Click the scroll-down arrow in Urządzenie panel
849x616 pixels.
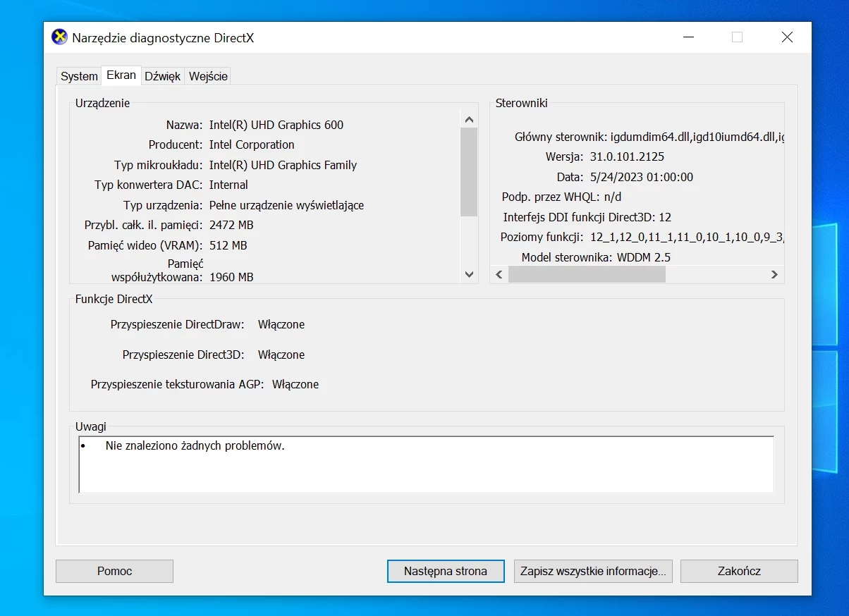468,274
